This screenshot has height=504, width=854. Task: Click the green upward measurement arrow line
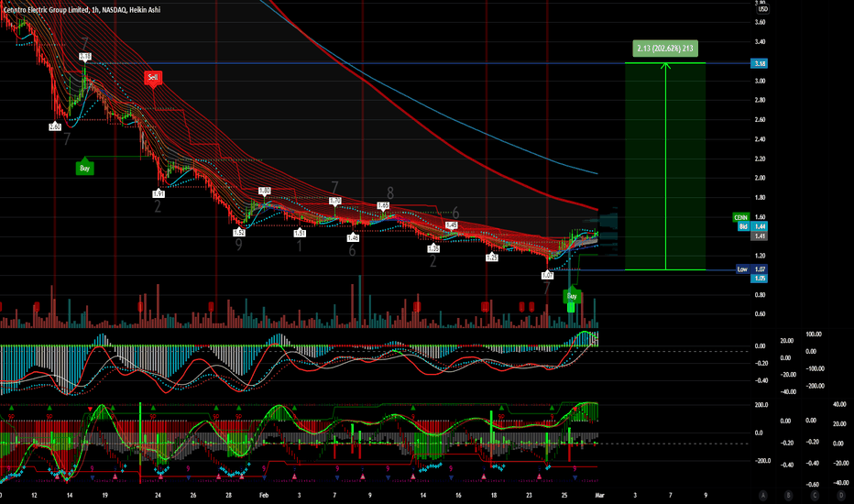(x=665, y=166)
